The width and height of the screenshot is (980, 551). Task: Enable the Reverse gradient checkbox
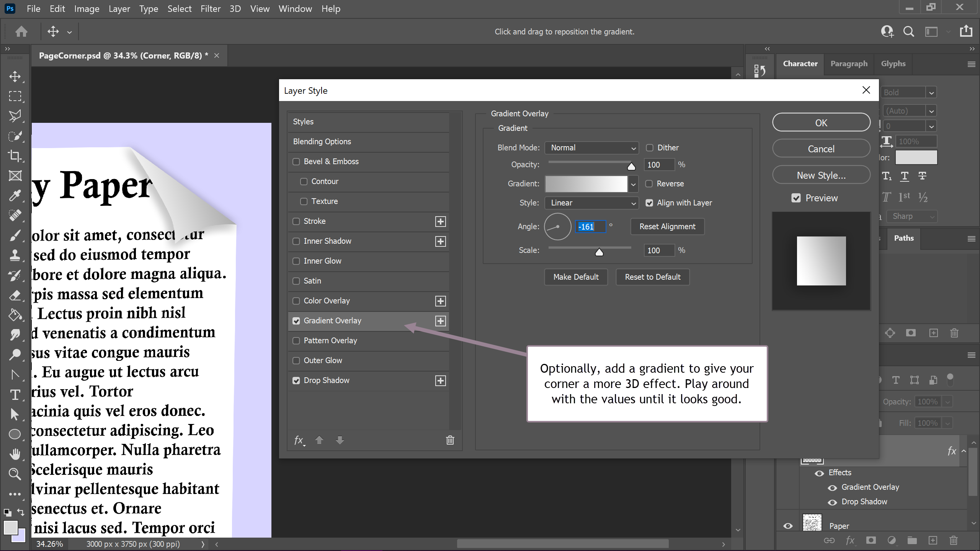[x=649, y=184]
